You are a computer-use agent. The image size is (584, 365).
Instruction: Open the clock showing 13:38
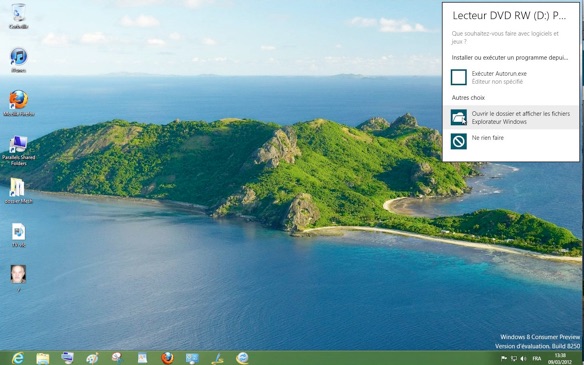(560, 358)
